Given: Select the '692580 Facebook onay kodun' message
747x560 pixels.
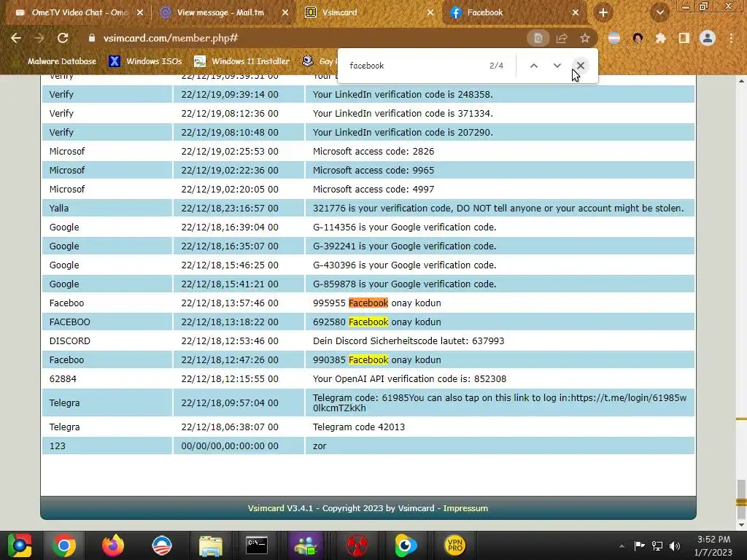Looking at the screenshot, I should click(377, 322).
